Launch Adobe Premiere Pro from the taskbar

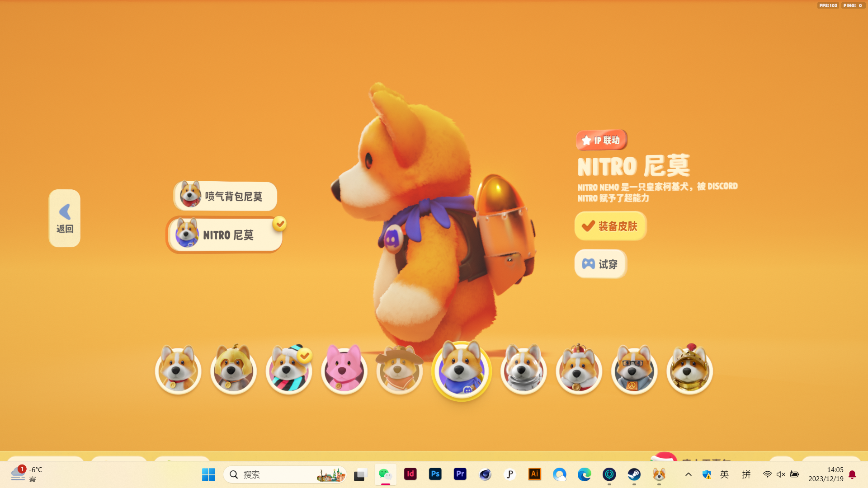[x=460, y=474]
